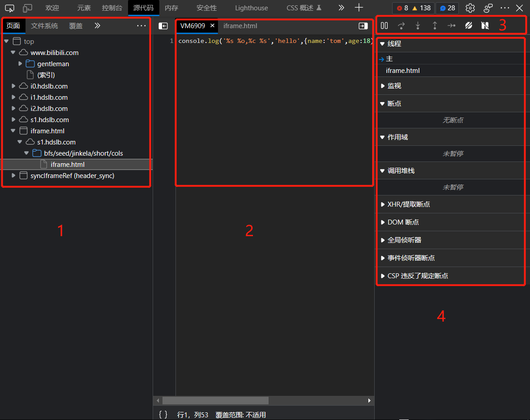Click the horizontal scrollbar thumb in editor
The width and height of the screenshot is (530, 420).
click(x=215, y=400)
